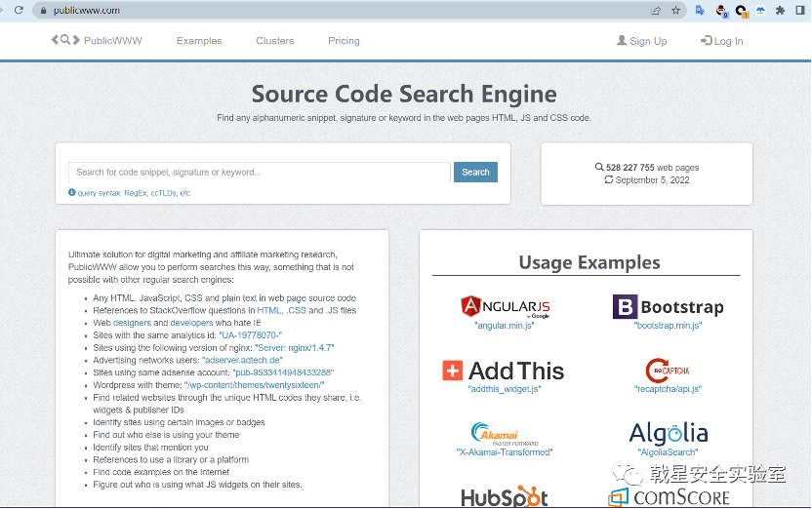This screenshot has height=509, width=812.
Task: Click the PublicWWW brand name
Action: [x=113, y=41]
